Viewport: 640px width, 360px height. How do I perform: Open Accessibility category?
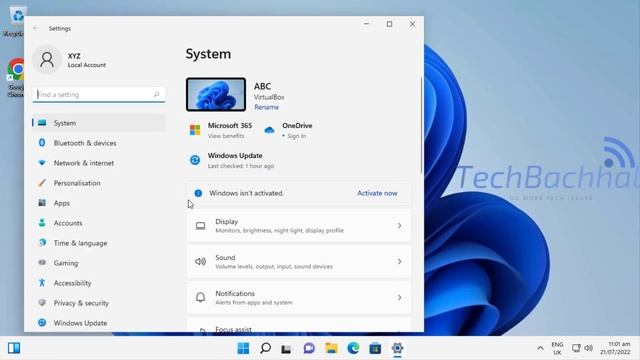(x=99, y=283)
